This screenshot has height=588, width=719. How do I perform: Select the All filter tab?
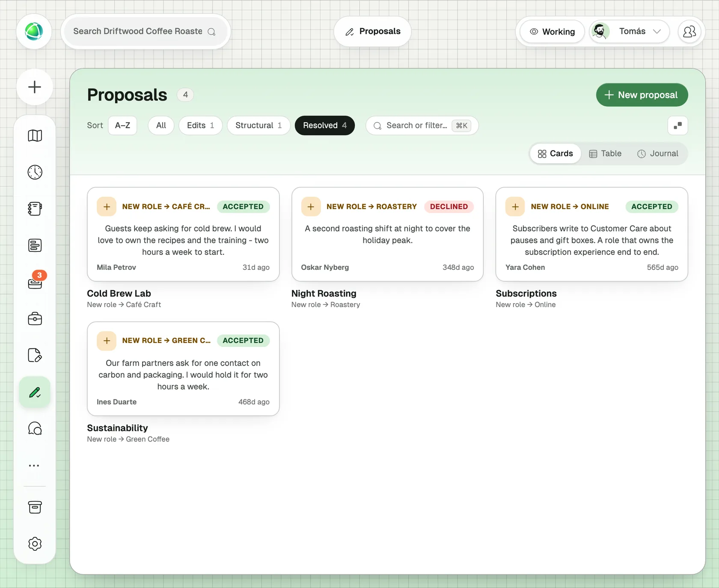(161, 125)
